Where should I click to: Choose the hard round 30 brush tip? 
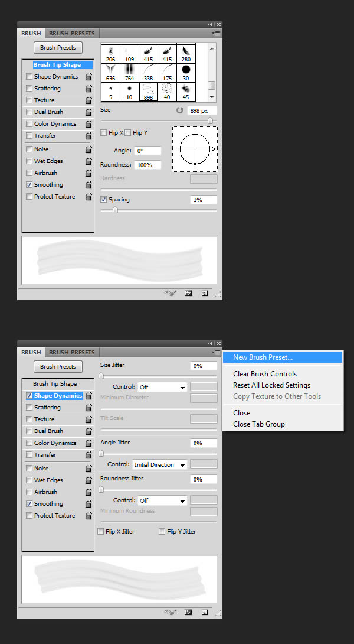pos(186,73)
